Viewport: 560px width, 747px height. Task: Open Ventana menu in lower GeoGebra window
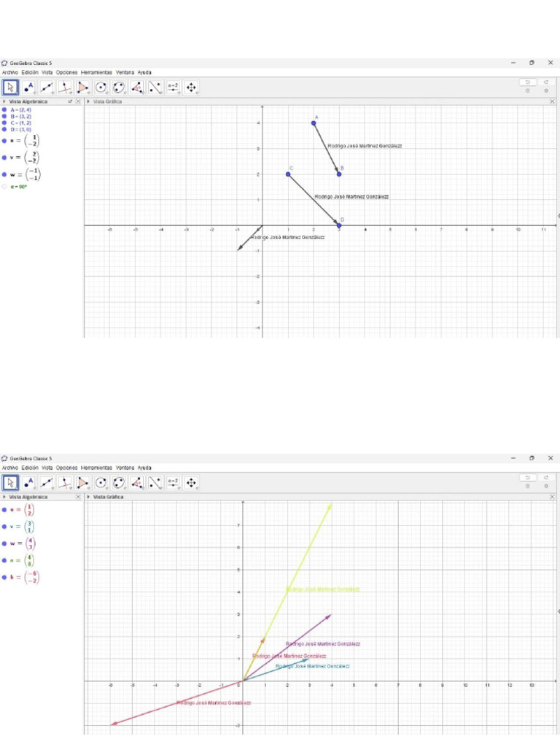pyautogui.click(x=125, y=468)
